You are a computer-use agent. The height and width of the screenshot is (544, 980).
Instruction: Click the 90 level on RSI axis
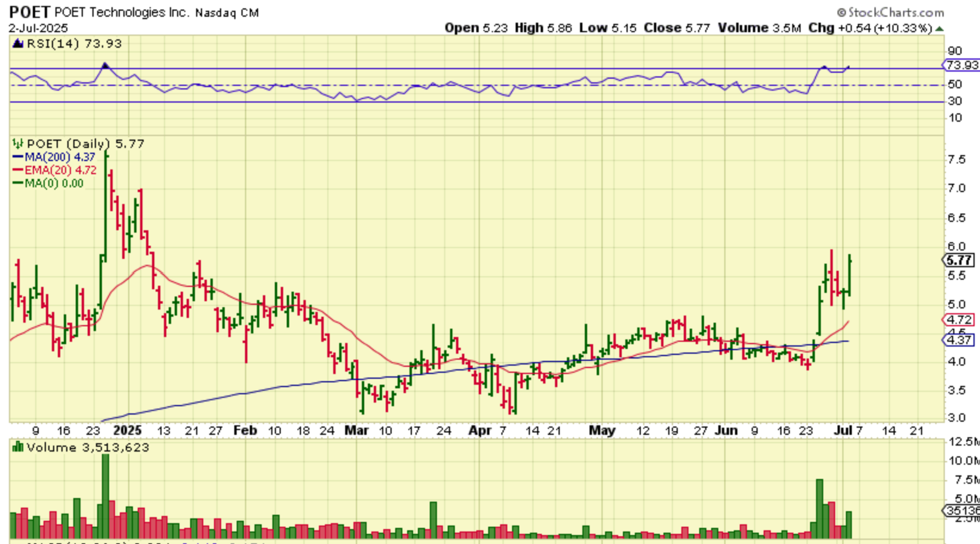955,51
